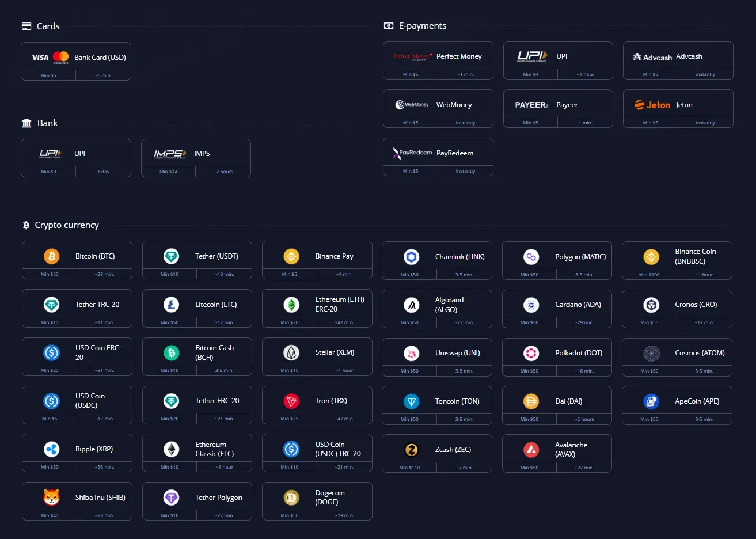Click the ApeCoin icon
This screenshot has height=539, width=756.
tap(651, 401)
